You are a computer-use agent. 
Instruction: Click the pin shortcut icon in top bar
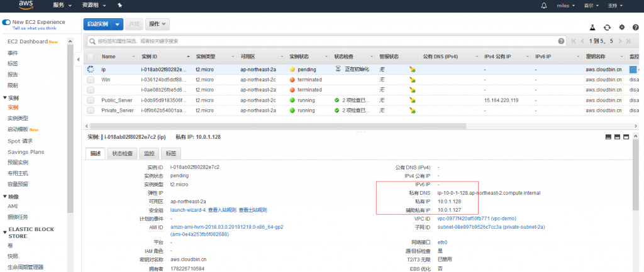120,6
